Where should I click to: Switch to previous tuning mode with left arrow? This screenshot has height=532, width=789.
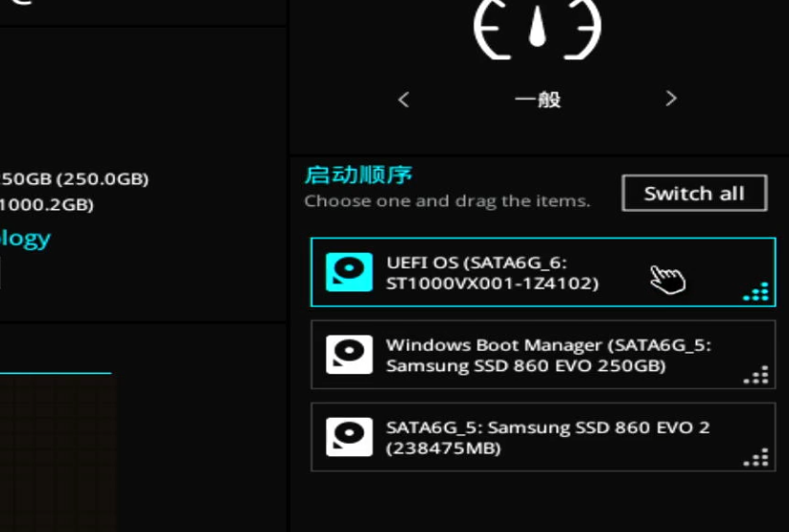pyautogui.click(x=404, y=99)
